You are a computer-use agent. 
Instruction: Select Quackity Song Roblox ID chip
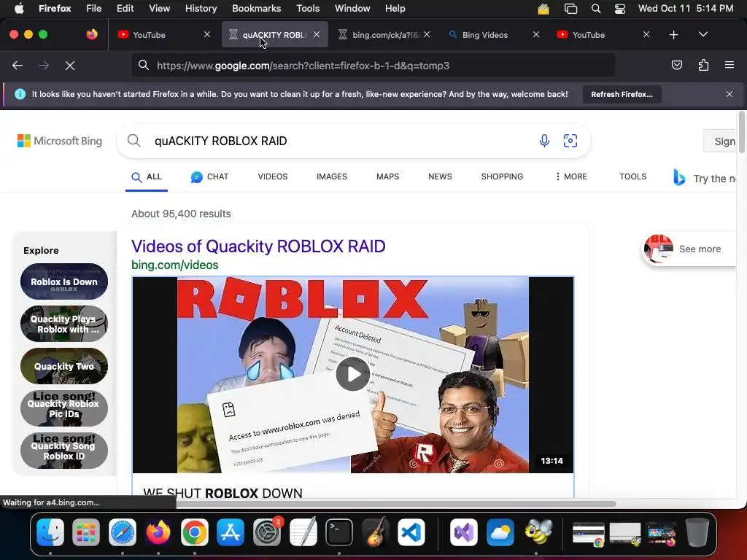click(x=64, y=451)
